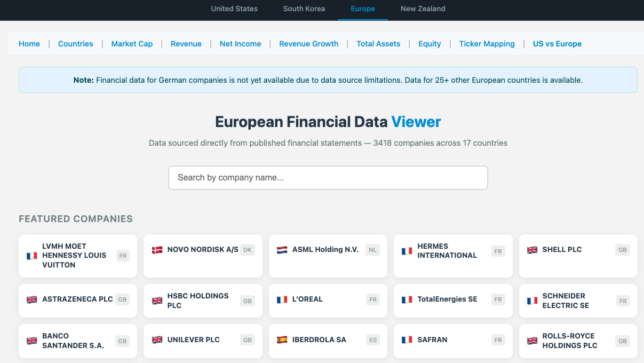Open the Novo Nordisk A/S card

tap(203, 256)
